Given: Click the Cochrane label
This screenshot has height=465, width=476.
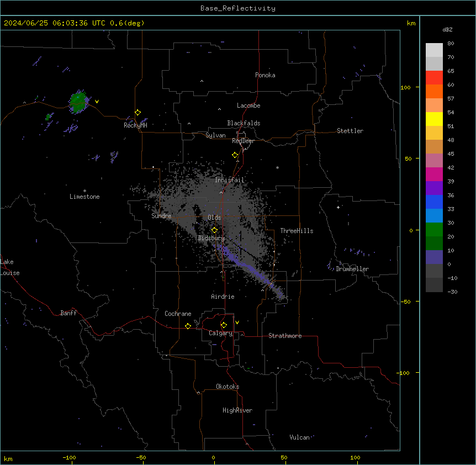Looking at the screenshot, I should [178, 314].
